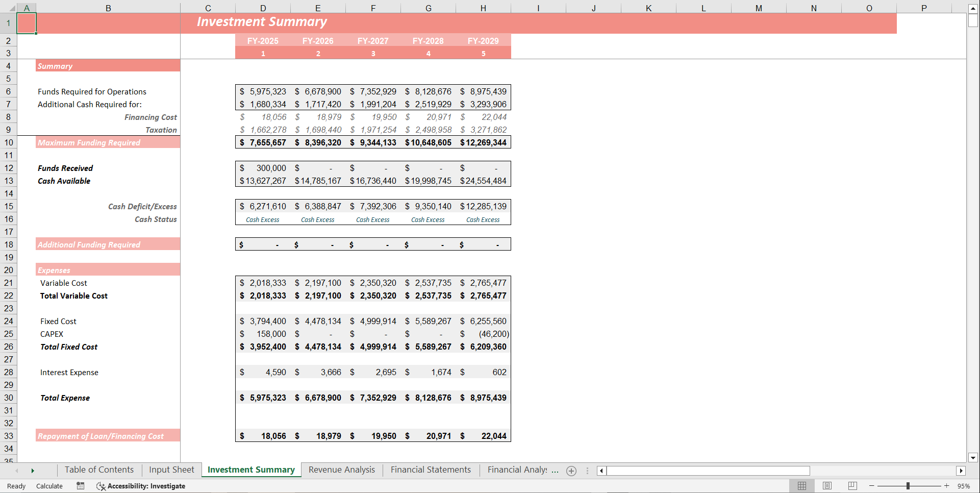The width and height of the screenshot is (980, 493).
Task: Click Accessibility: Investigate in the status bar
Action: (x=146, y=486)
